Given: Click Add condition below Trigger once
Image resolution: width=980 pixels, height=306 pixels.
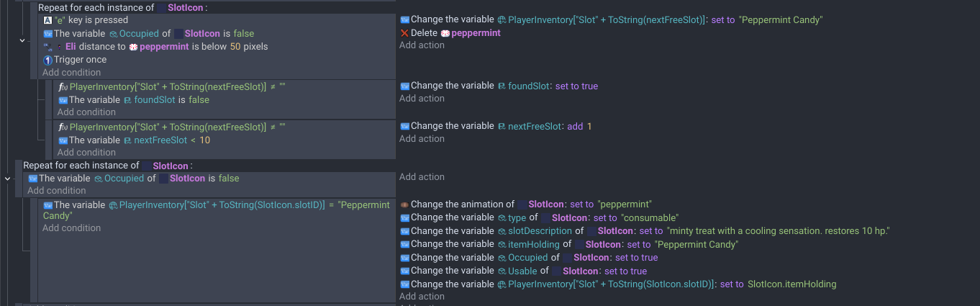Looking at the screenshot, I should click(71, 73).
